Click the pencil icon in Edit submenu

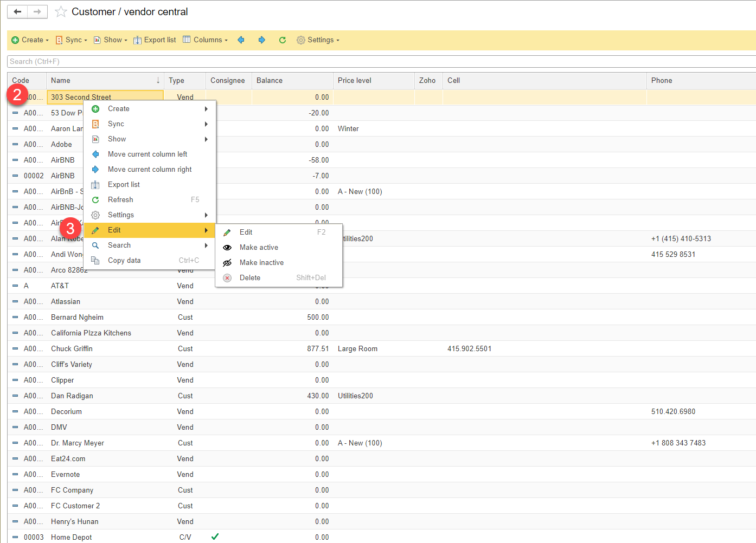pyautogui.click(x=227, y=232)
